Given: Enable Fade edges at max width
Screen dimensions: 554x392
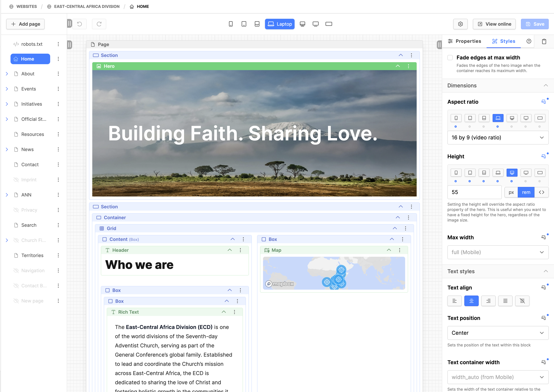Looking at the screenshot, I should [450, 58].
